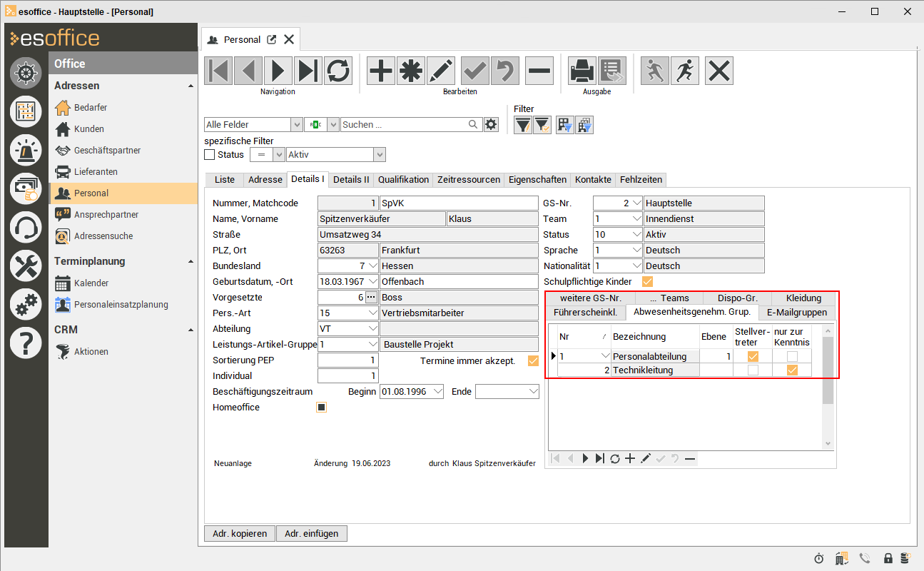The width and height of the screenshot is (924, 571).
Task: Switch to the Qualifikation tab
Action: pyautogui.click(x=403, y=180)
